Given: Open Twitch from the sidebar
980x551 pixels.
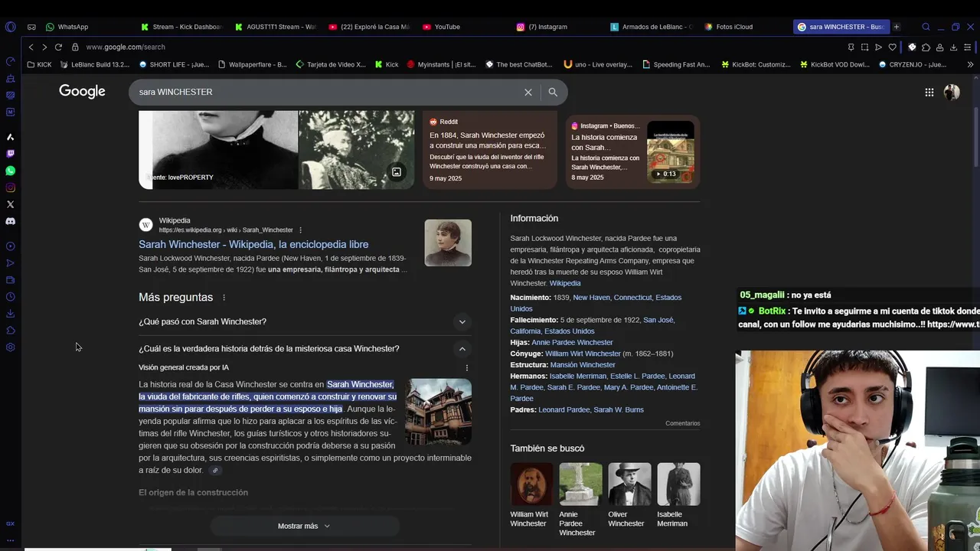Looking at the screenshot, I should [10, 154].
